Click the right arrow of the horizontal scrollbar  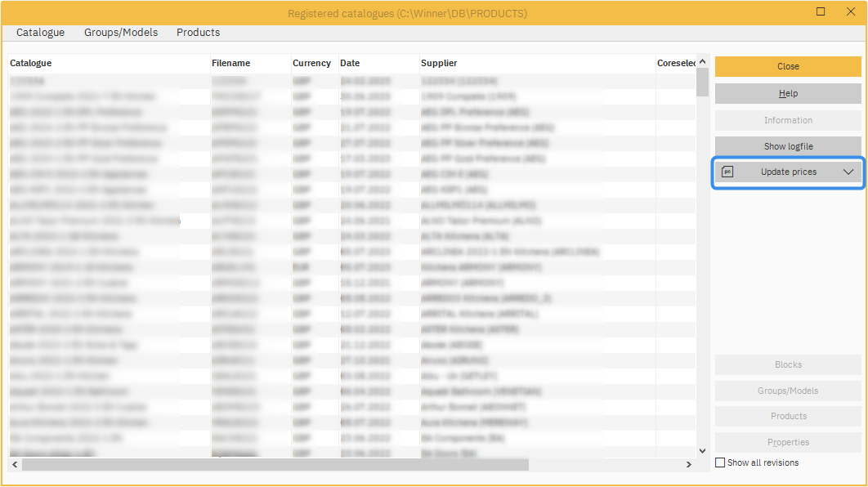(689, 464)
